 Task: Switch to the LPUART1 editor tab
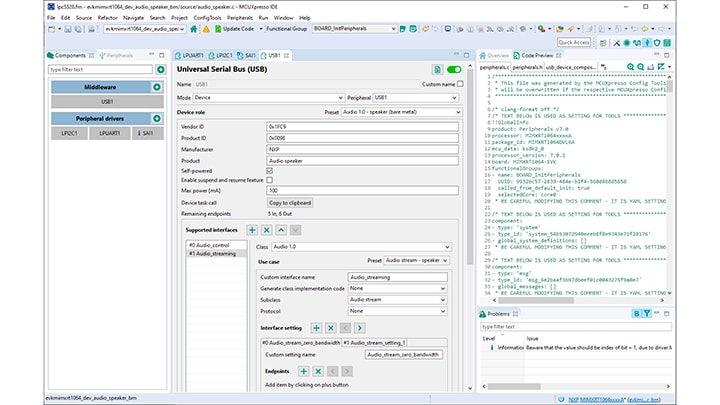tap(190, 55)
